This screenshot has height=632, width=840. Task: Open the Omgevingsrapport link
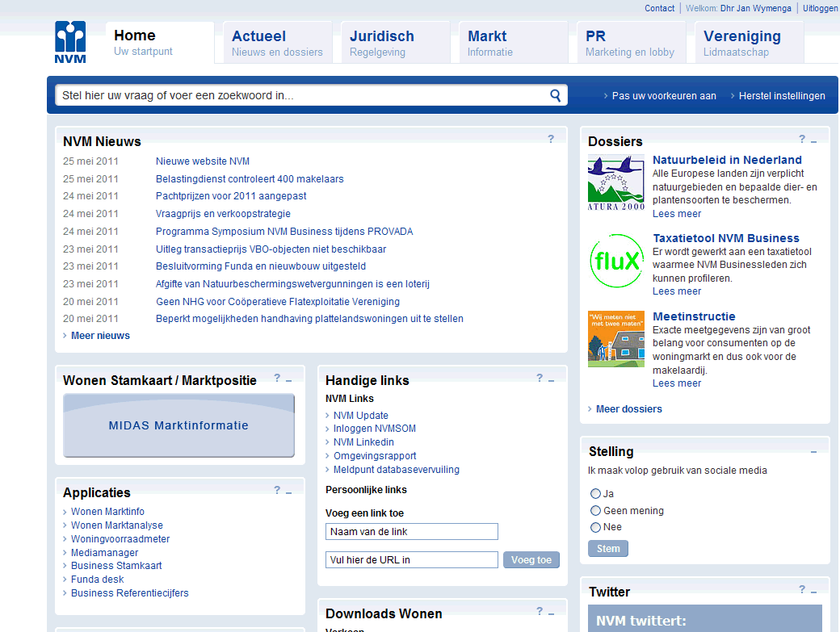pos(375,456)
